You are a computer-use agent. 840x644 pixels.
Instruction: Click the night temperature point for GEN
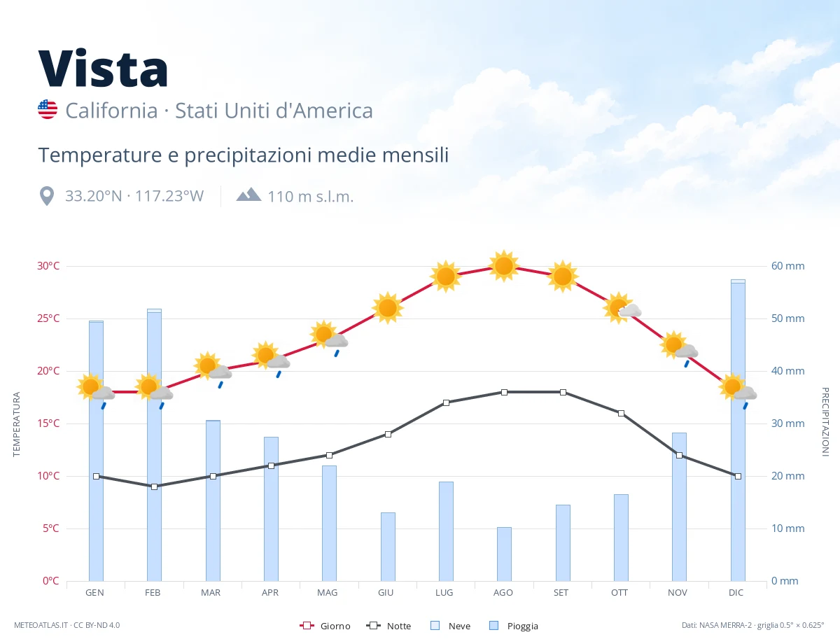(x=96, y=476)
